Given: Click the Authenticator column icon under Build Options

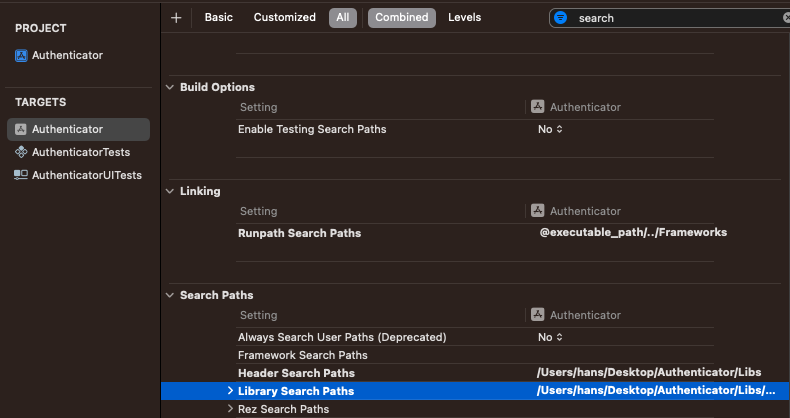Looking at the screenshot, I should coord(537,107).
